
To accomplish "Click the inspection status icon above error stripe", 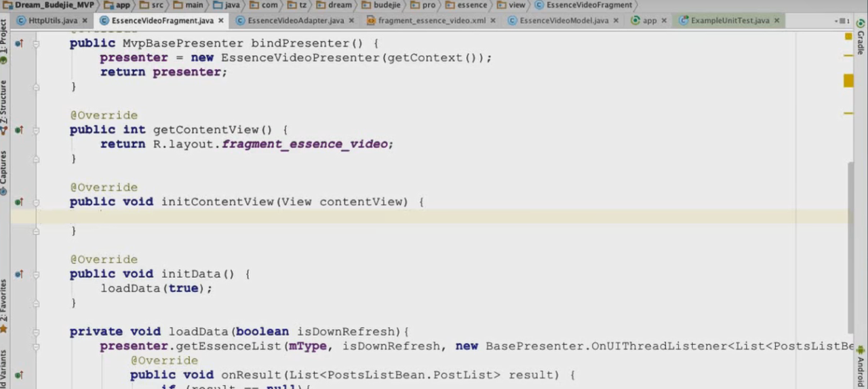I will coord(848,36).
